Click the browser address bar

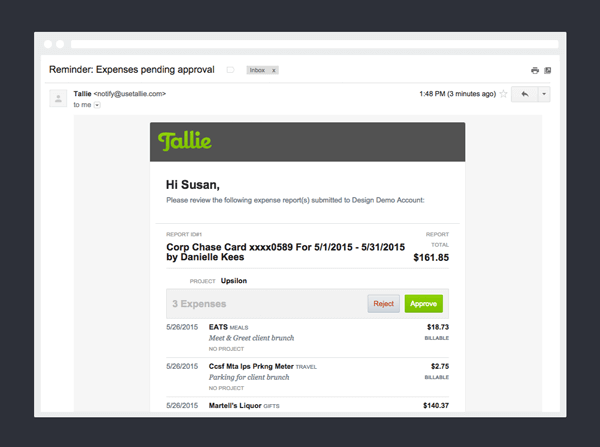coord(315,44)
